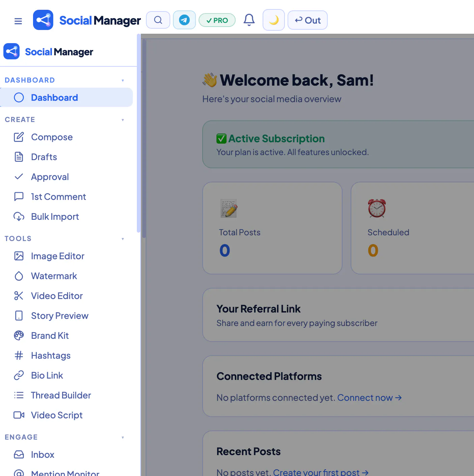
Task: Click the 1st Comment speech bubble icon
Action: coord(19,197)
